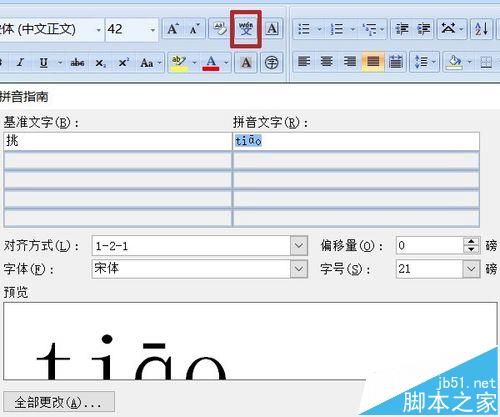Open the Phonetic Guide (pinyin) tool
The image size is (500, 417).
click(x=246, y=29)
